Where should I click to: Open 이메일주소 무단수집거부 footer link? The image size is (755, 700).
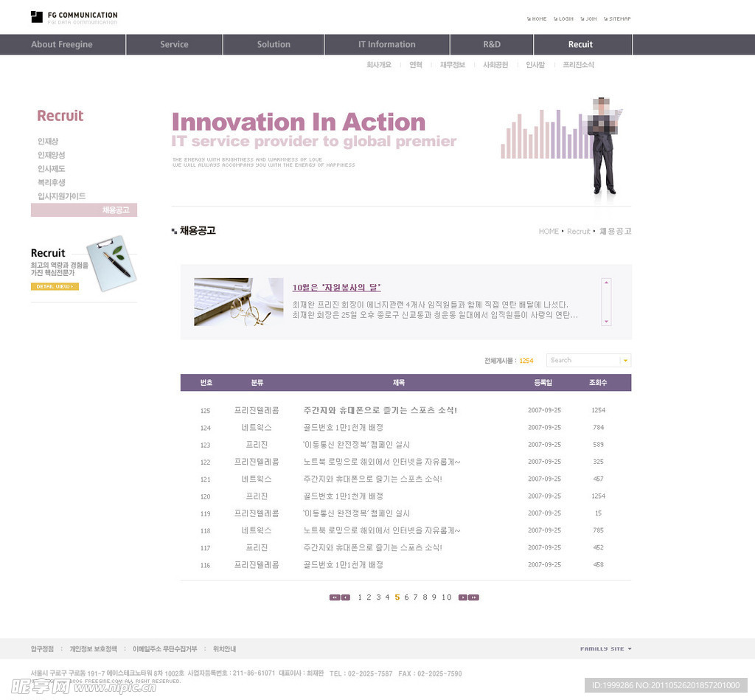[164, 649]
